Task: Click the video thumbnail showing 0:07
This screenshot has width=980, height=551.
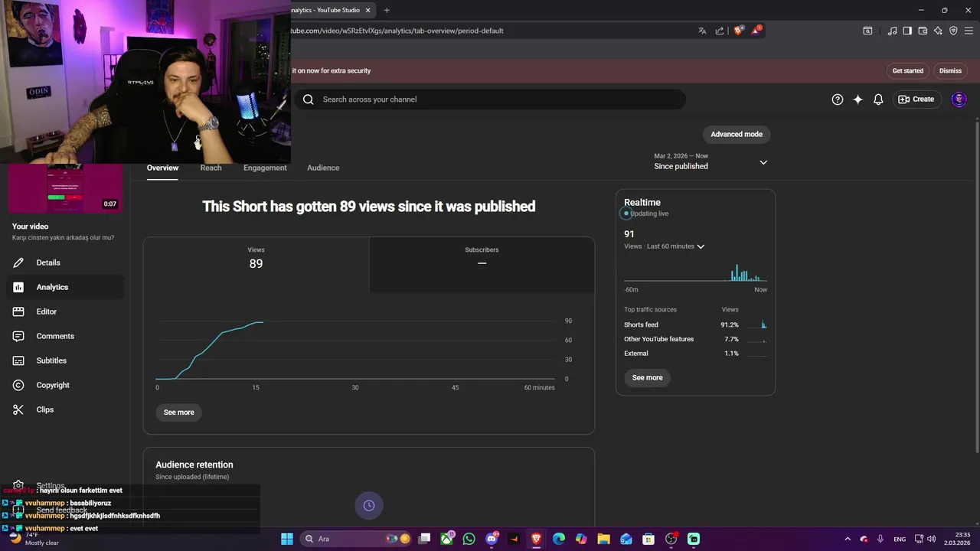Action: pyautogui.click(x=65, y=189)
